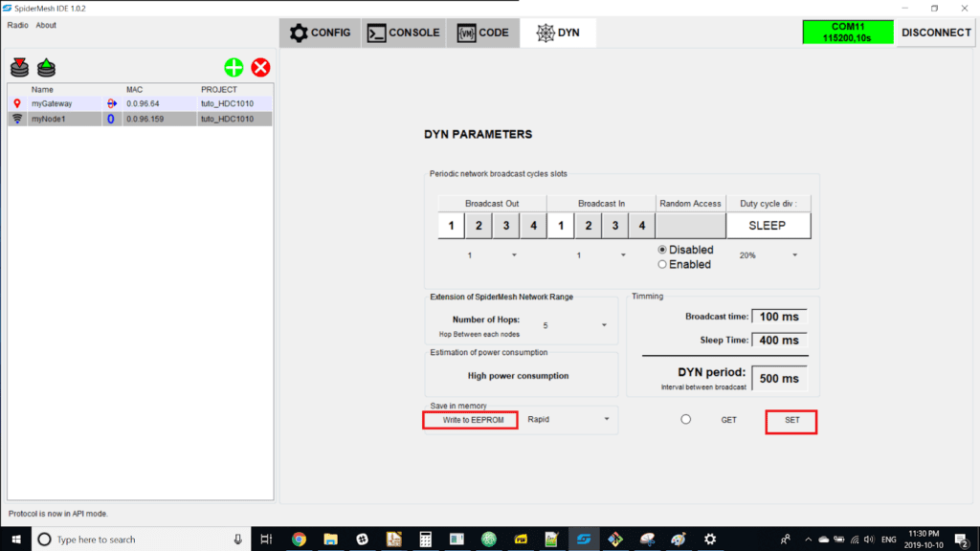Open the Rapid save mode dropdown
This screenshot has height=551, width=980.
[x=568, y=419]
